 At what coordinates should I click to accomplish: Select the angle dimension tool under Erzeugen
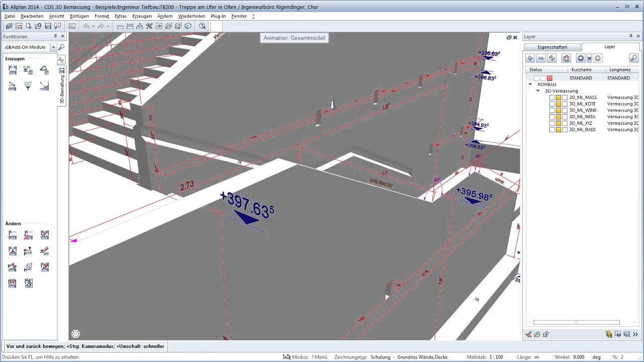coord(44,70)
